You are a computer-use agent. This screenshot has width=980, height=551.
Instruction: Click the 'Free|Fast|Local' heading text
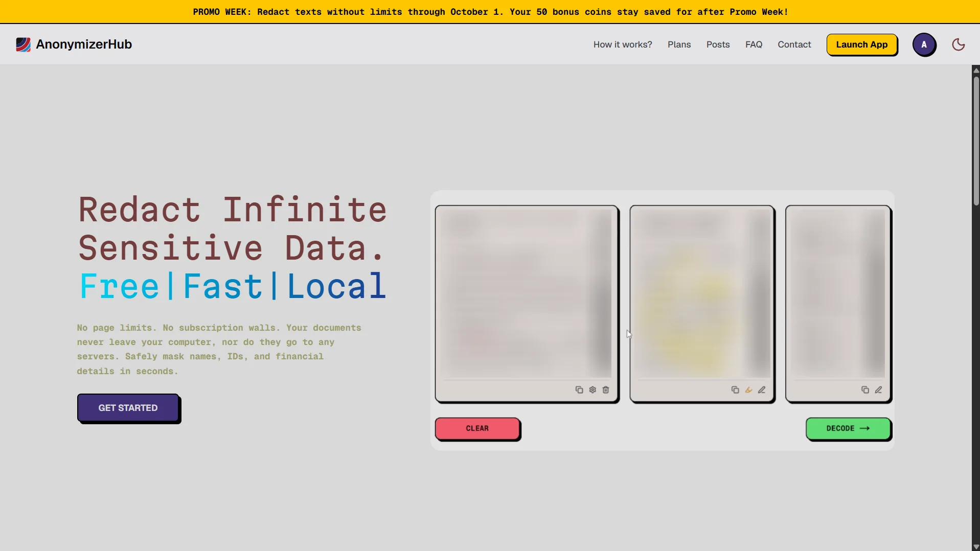pos(233,286)
